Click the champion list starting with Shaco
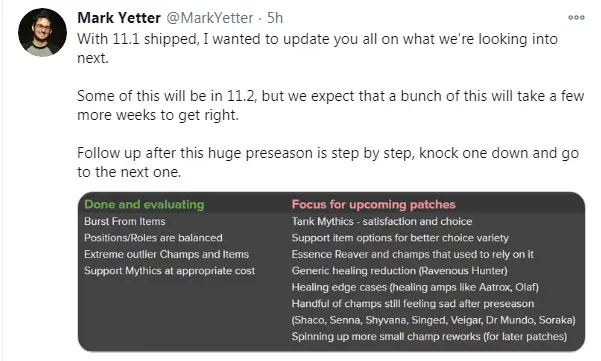Viewport: 601px width, 361px height. [434, 320]
